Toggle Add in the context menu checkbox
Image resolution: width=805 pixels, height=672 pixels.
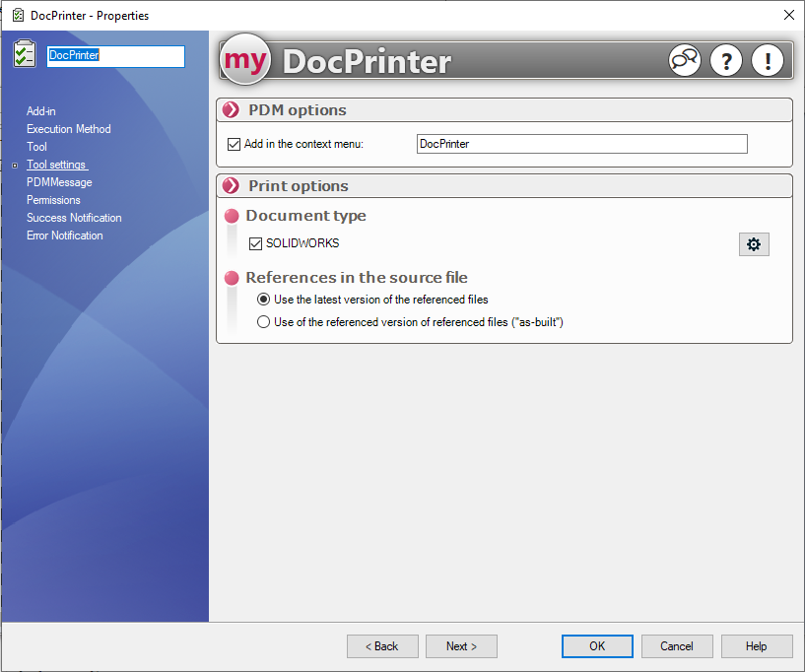tap(234, 144)
